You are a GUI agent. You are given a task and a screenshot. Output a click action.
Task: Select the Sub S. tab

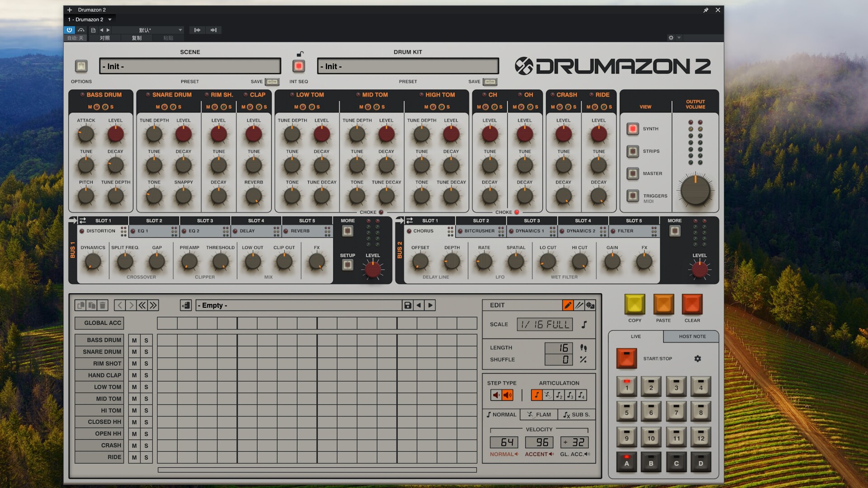point(576,415)
